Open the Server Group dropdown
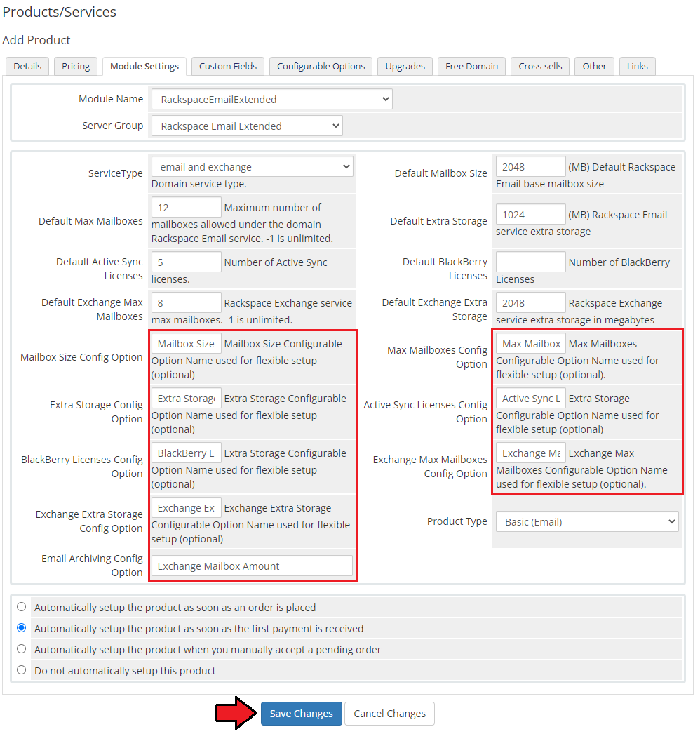Image resolution: width=700 pixels, height=741 pixels. (x=247, y=126)
